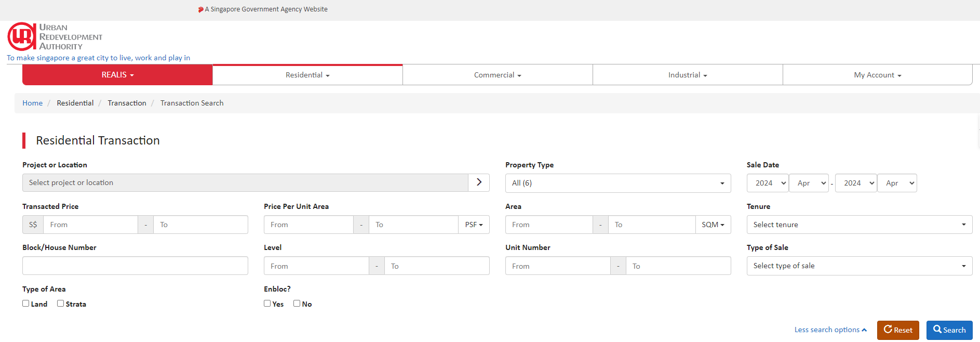This screenshot has height=342, width=980.
Task: Collapse with Less search options link
Action: click(x=830, y=330)
